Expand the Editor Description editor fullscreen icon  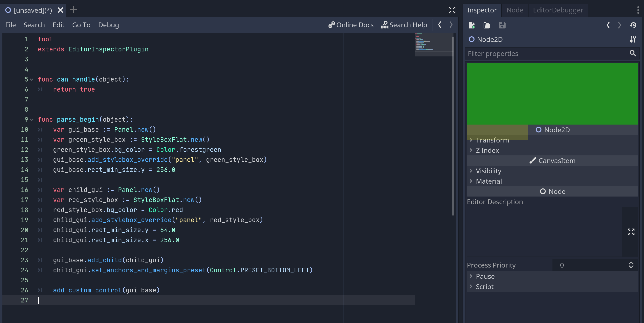(631, 232)
